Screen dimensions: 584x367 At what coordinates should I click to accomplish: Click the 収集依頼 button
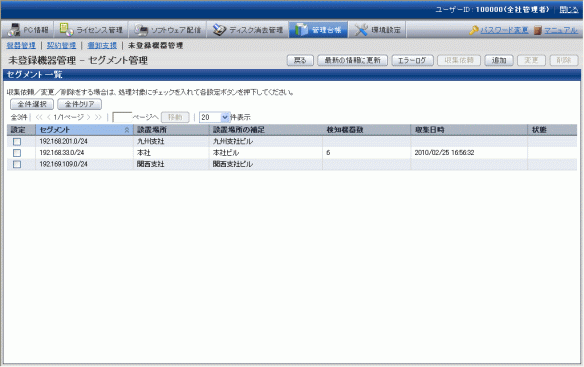pyautogui.click(x=459, y=60)
